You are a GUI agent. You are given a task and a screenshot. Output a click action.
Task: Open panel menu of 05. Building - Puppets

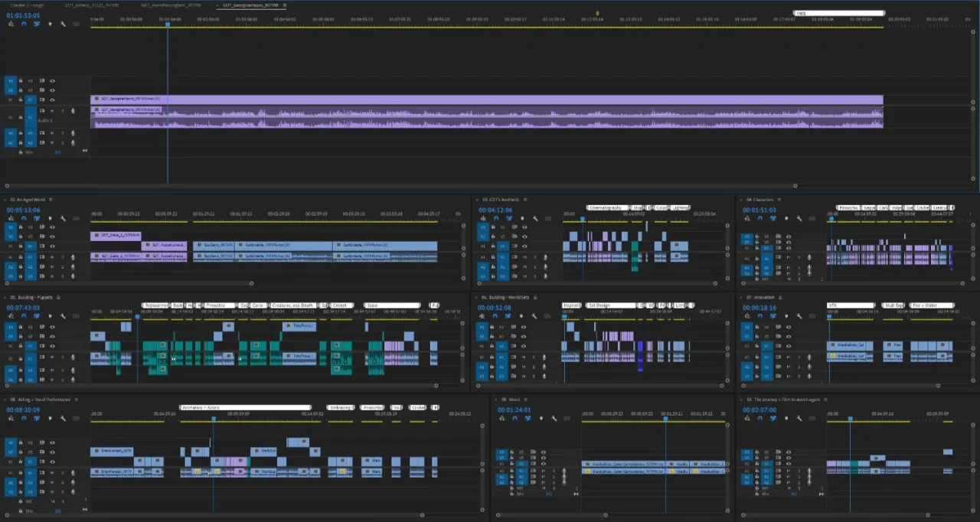58,297
